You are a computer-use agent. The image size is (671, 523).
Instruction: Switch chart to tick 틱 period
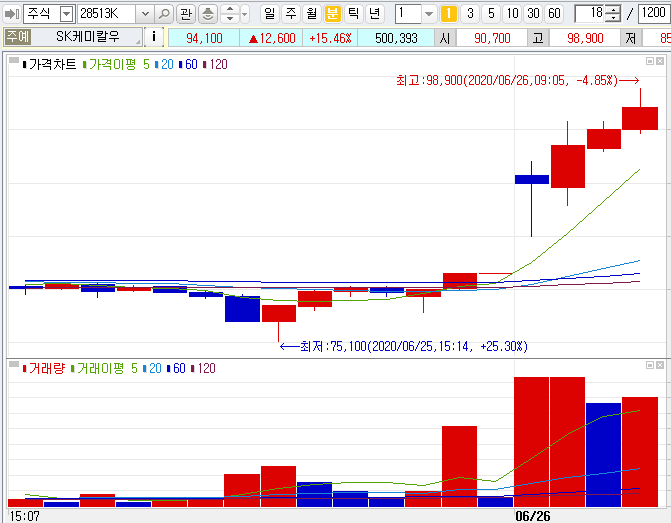coord(353,14)
